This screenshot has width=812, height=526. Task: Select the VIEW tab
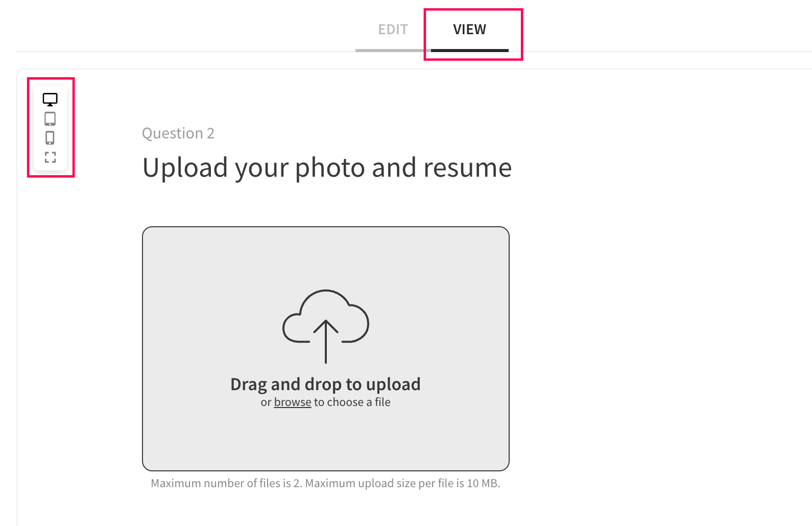pos(470,30)
